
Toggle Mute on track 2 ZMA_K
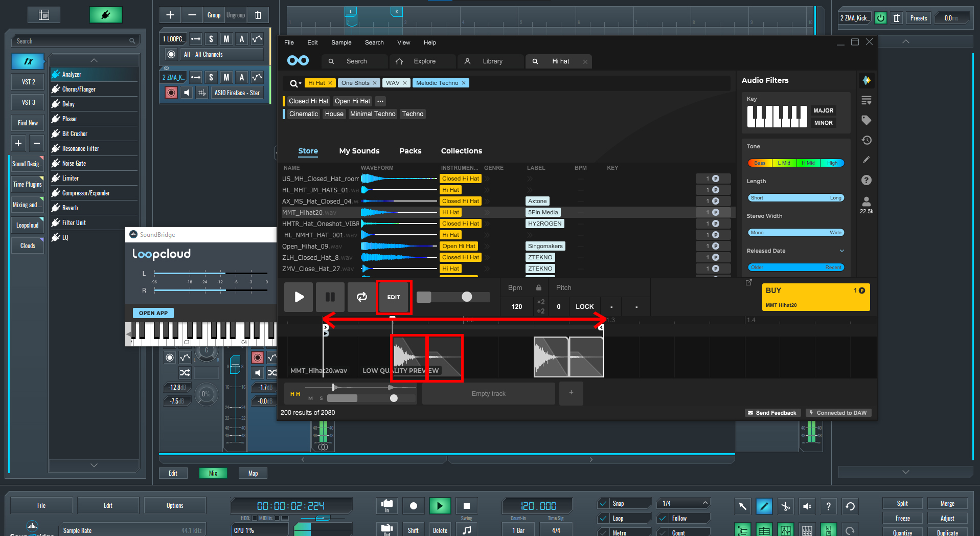click(226, 77)
